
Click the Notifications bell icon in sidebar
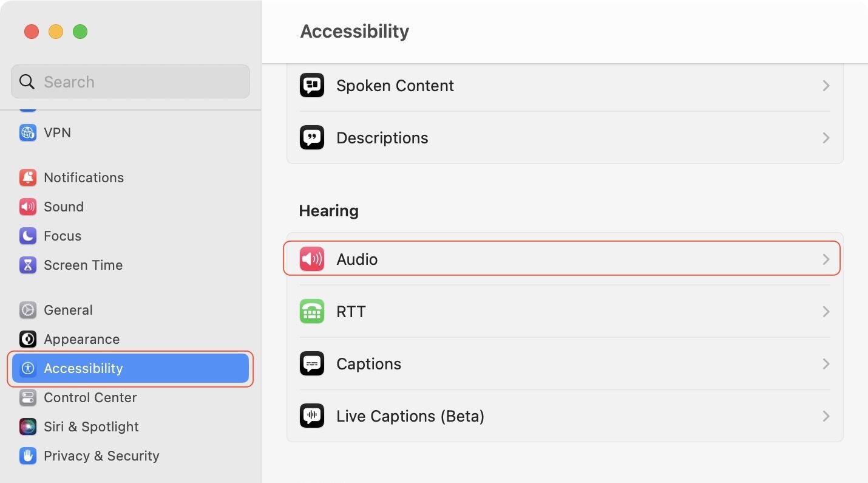(x=28, y=177)
